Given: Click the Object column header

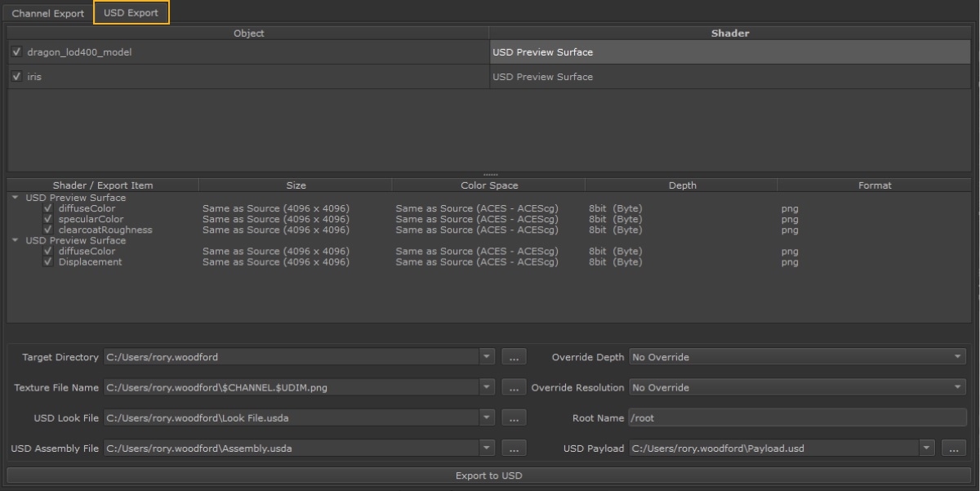Looking at the screenshot, I should pyautogui.click(x=248, y=33).
